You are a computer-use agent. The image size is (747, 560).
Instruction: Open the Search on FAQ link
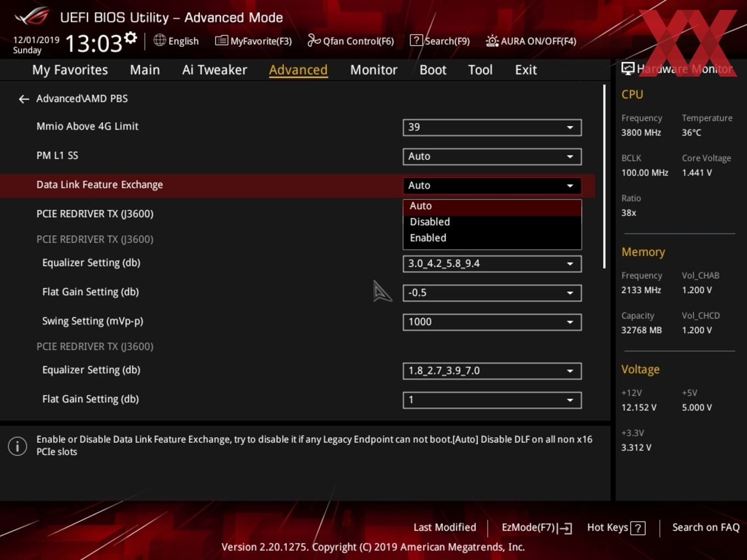(706, 528)
